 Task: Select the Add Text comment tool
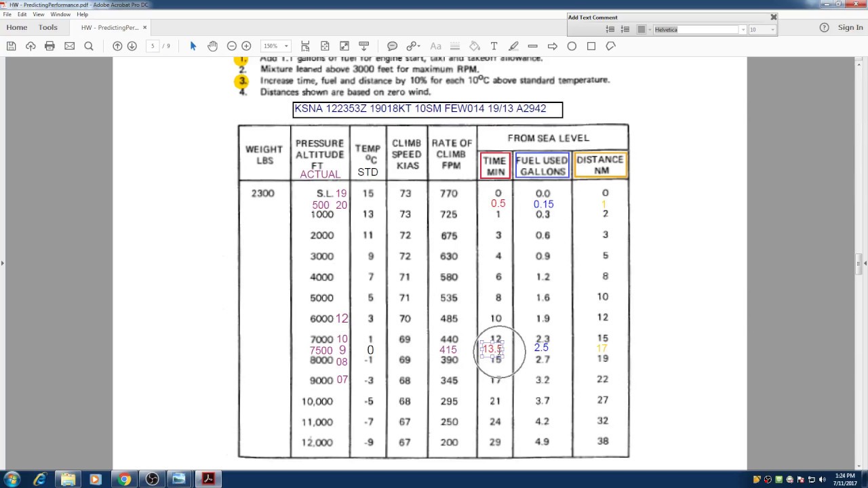pyautogui.click(x=494, y=46)
